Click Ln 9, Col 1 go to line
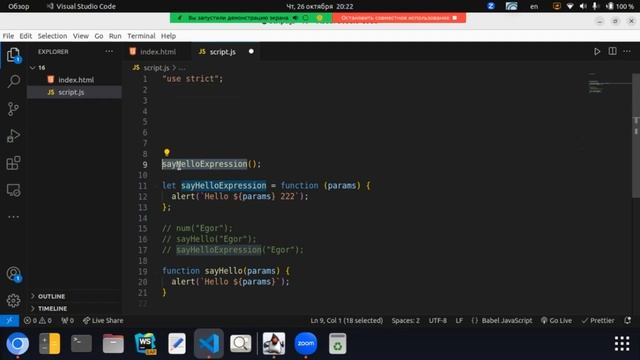Image resolution: width=640 pixels, height=360 pixels. 347,320
